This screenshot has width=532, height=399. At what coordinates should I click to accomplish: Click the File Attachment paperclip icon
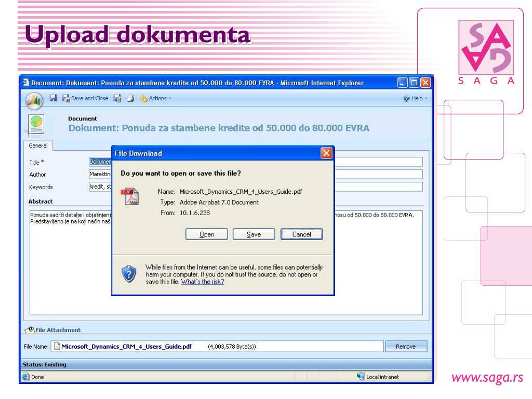(x=30, y=329)
